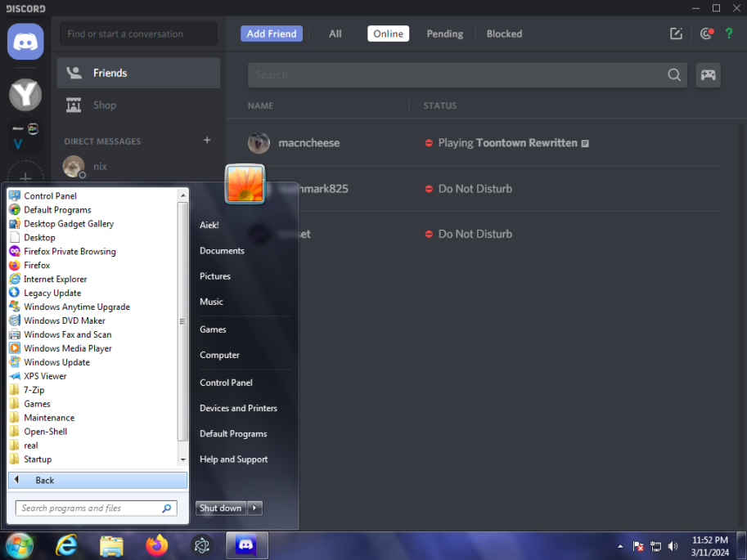This screenshot has height=560, width=747.
Task: Open Discord home via the logo icon
Action: coord(25,42)
